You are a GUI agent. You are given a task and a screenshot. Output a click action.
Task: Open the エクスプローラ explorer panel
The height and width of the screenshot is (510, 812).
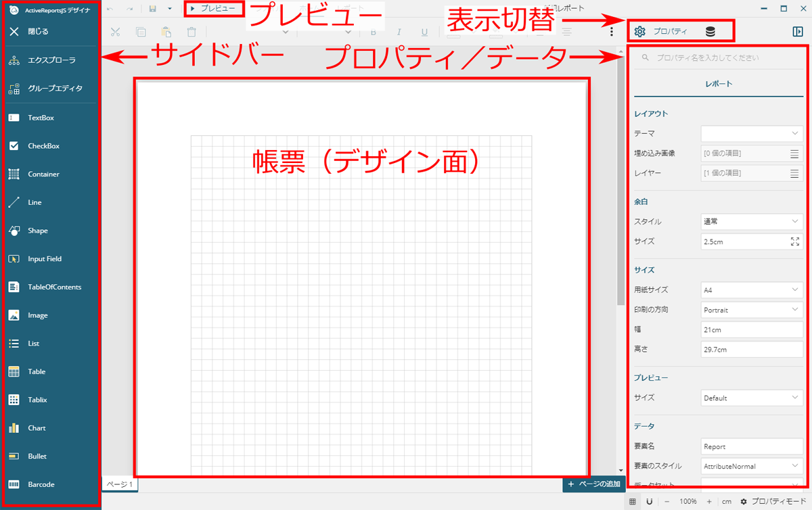point(51,60)
